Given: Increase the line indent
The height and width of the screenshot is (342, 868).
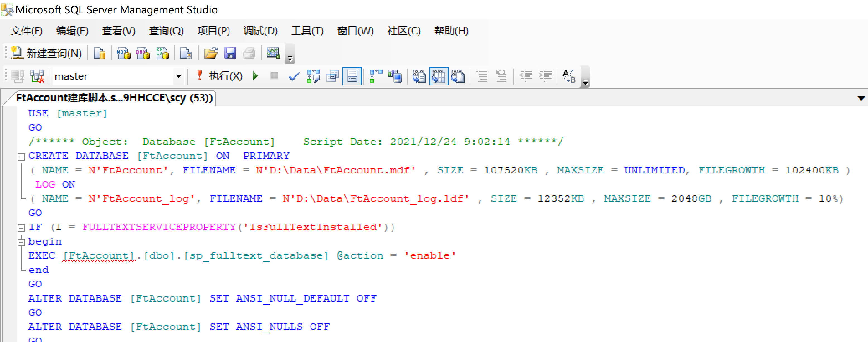Looking at the screenshot, I should 545,76.
